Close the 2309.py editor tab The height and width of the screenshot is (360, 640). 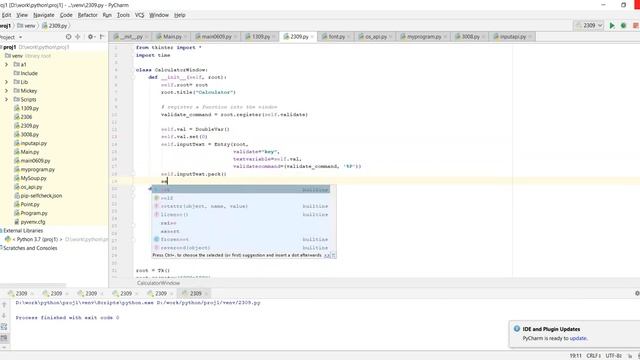(312, 37)
